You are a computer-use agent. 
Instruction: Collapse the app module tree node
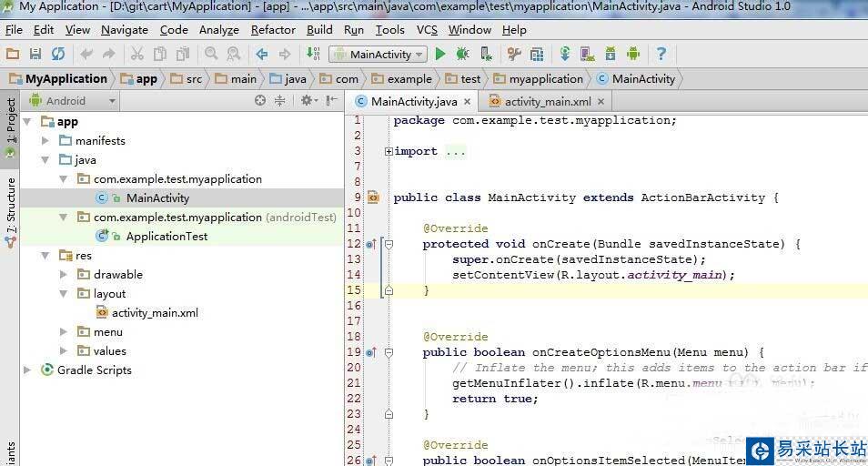point(26,121)
